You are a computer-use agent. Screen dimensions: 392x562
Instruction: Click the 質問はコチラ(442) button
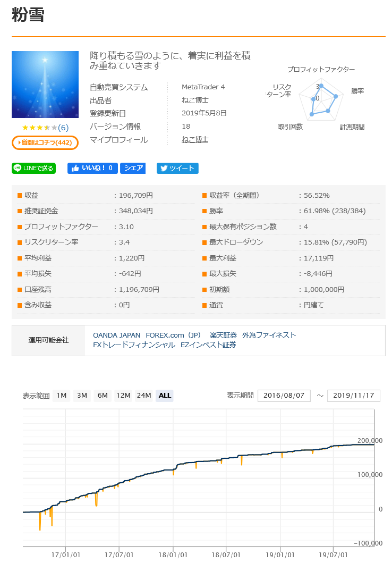[x=45, y=142]
